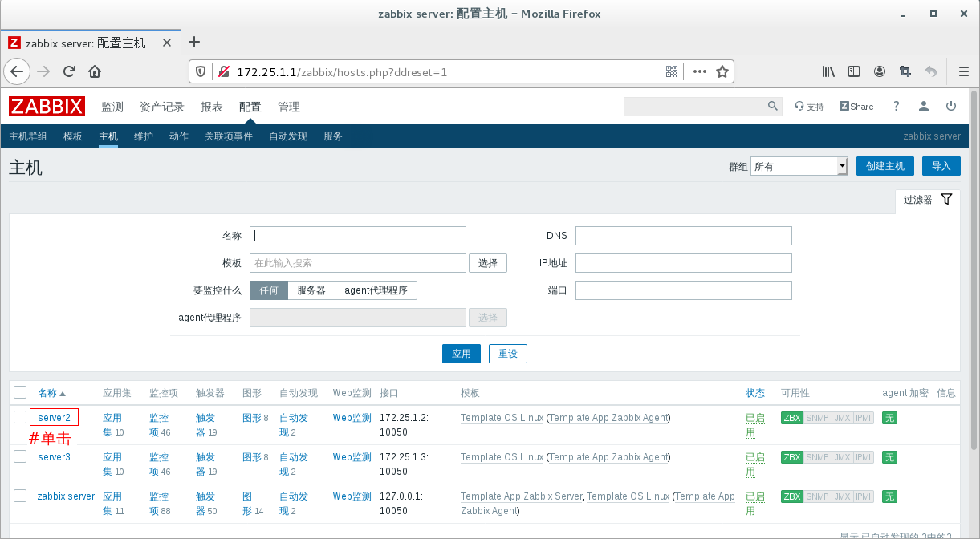Open the 群组 dropdown showing 所有

click(x=799, y=166)
